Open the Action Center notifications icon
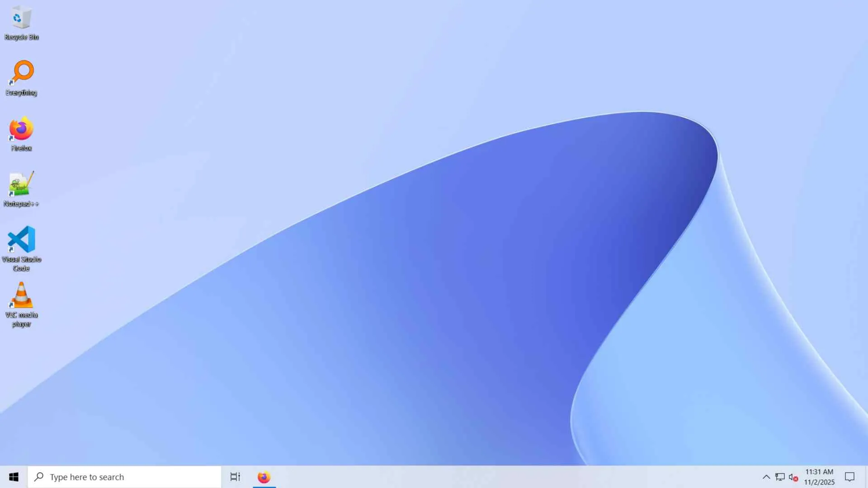The width and height of the screenshot is (868, 488). point(849,477)
